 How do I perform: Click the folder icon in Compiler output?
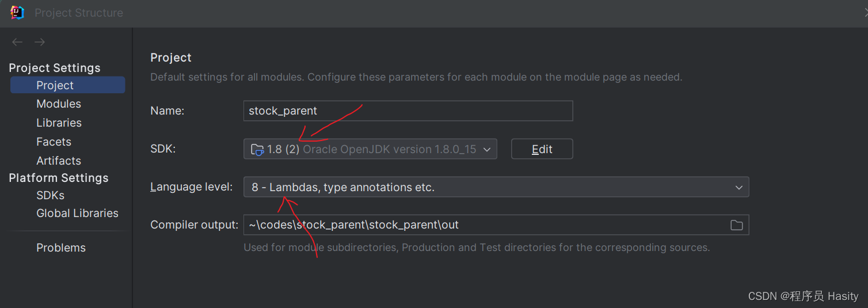pos(736,225)
